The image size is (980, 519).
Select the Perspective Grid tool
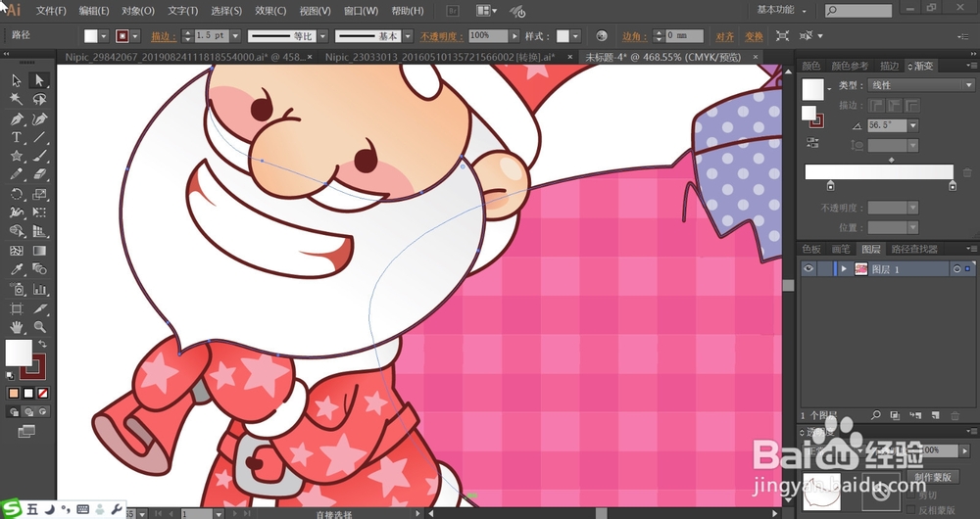39,232
